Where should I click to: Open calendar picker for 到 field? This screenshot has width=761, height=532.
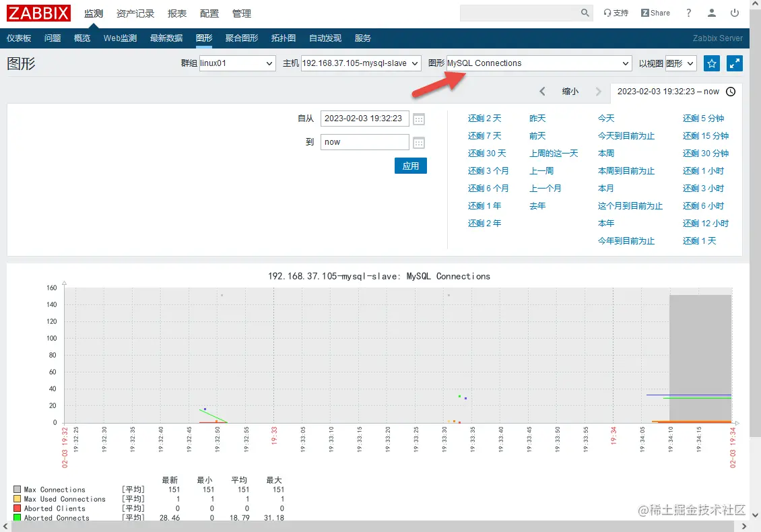coord(419,143)
